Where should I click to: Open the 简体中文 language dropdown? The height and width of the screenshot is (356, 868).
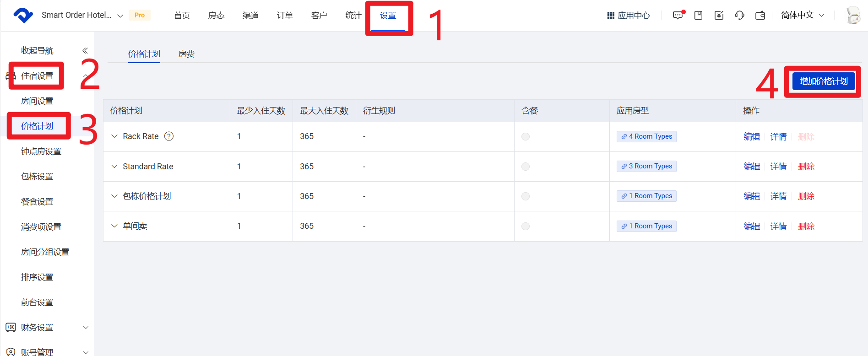coord(803,15)
